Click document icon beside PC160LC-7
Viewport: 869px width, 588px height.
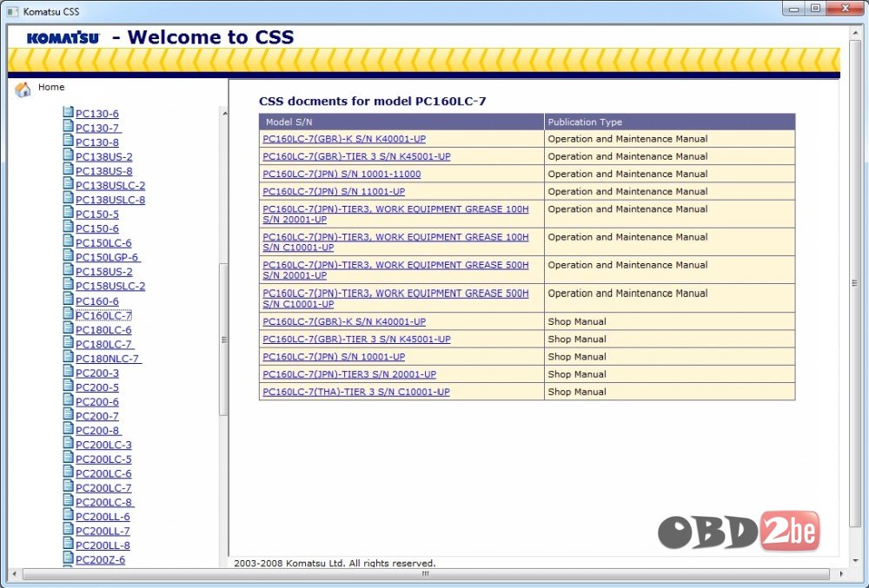coord(68,314)
